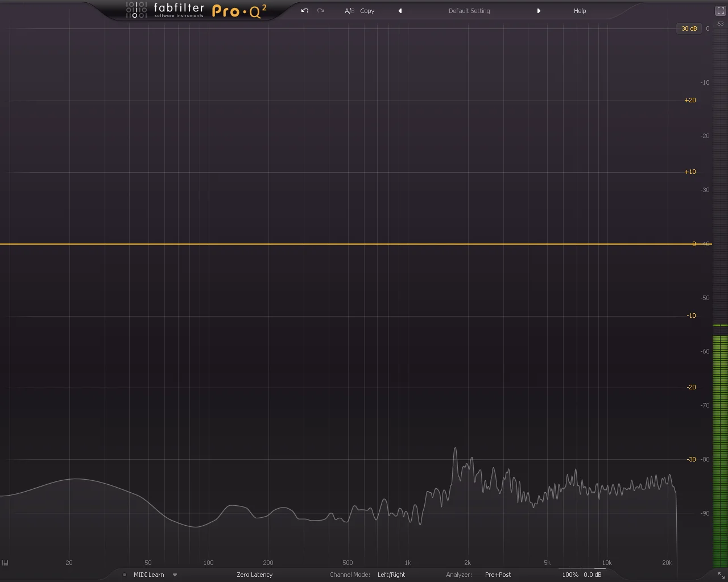Open the Default Setting presets menu
728x582 pixels.
[469, 11]
